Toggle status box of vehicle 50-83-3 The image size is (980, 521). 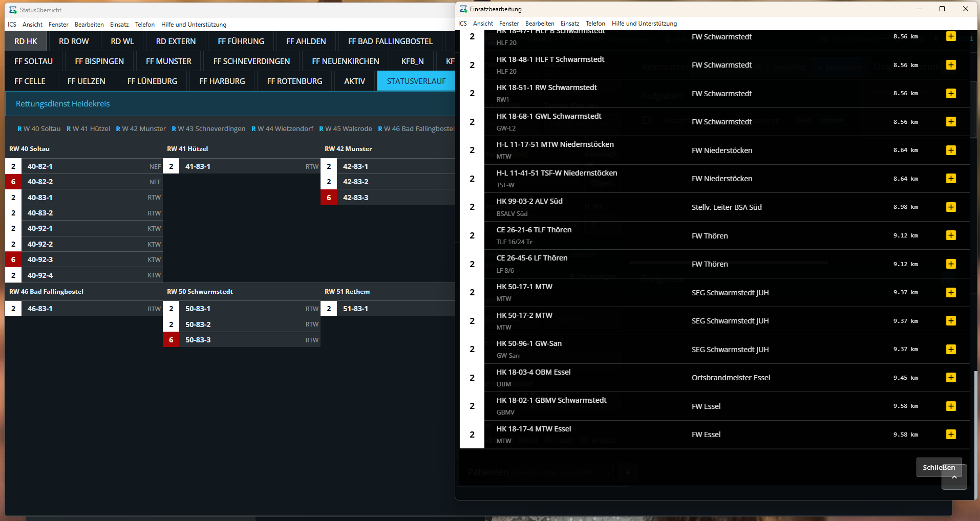pyautogui.click(x=171, y=340)
